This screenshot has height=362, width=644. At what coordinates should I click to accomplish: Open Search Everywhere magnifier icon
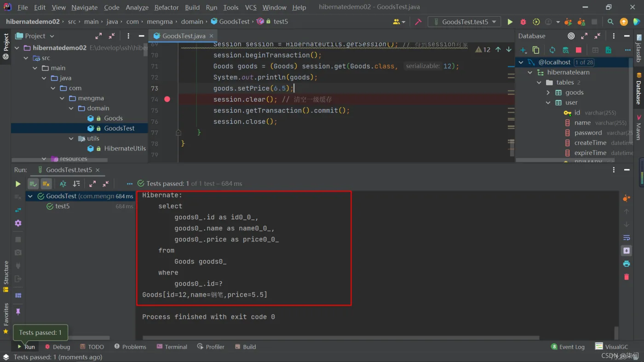coord(610,22)
